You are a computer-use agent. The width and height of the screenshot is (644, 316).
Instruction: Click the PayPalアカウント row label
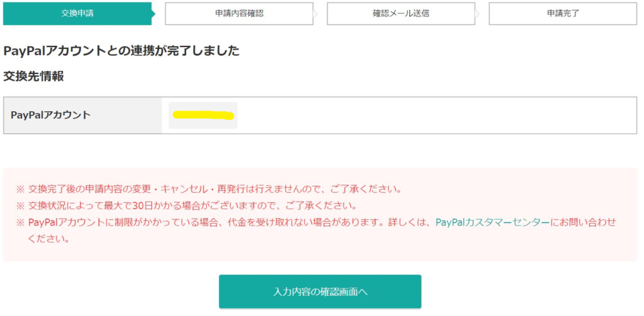coord(50,116)
